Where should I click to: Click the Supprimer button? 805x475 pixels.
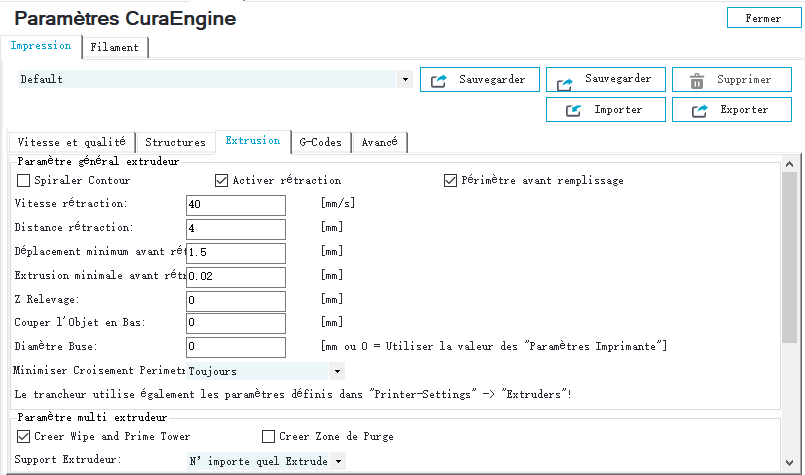point(732,80)
